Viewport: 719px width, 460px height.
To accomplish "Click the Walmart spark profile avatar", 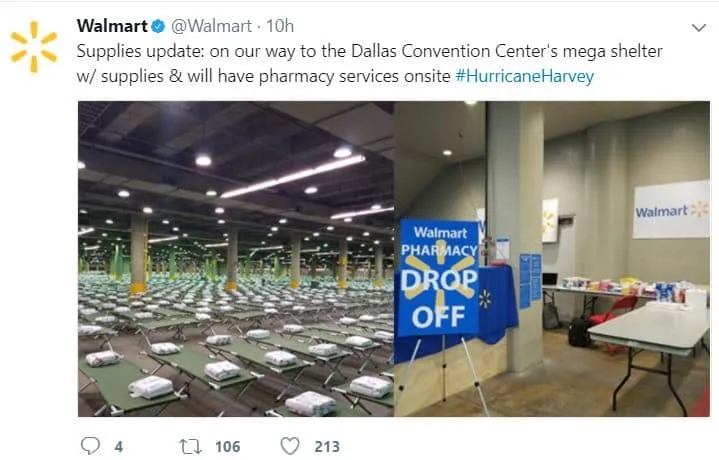I will 34,47.
